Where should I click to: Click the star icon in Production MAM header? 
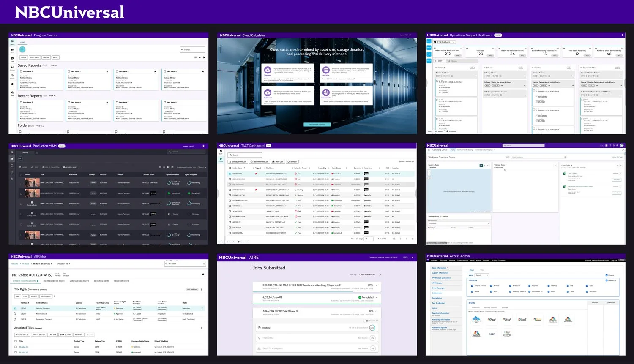click(204, 146)
